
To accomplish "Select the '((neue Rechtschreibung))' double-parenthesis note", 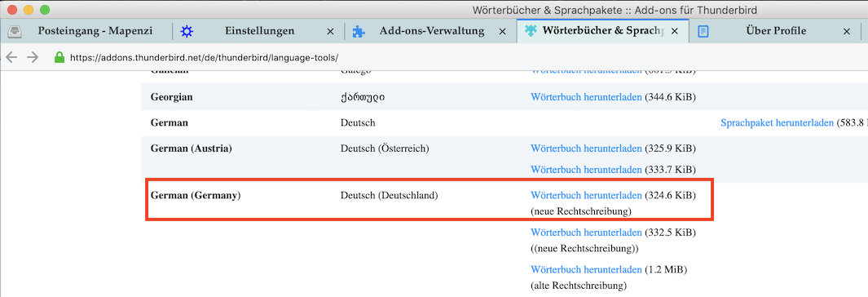I will (584, 249).
